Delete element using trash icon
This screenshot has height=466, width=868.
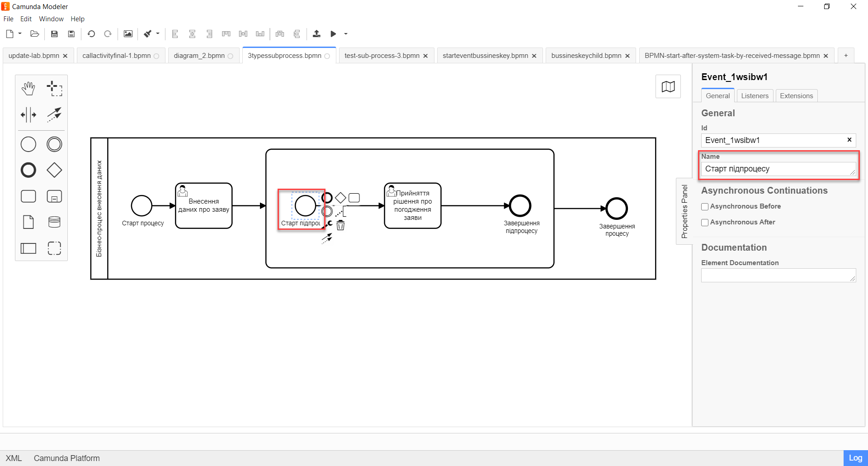(x=340, y=225)
